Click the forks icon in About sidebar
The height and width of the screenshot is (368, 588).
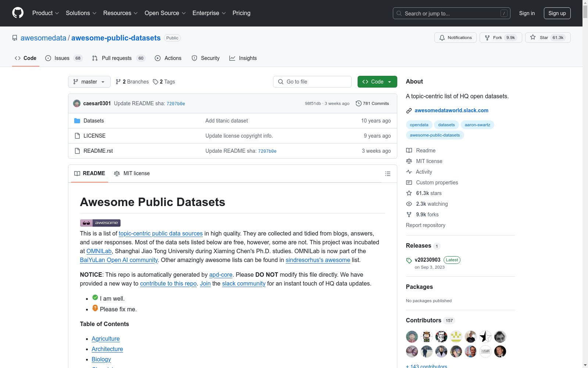[x=409, y=215]
